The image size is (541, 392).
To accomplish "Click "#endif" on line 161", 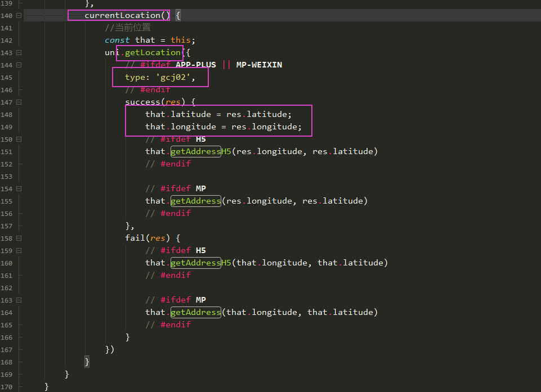I will tap(176, 275).
